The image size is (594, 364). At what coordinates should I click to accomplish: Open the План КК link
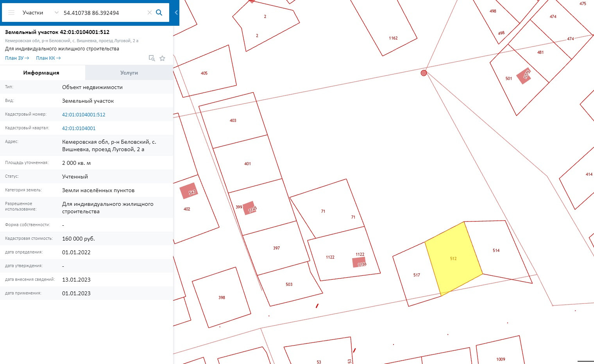[48, 58]
